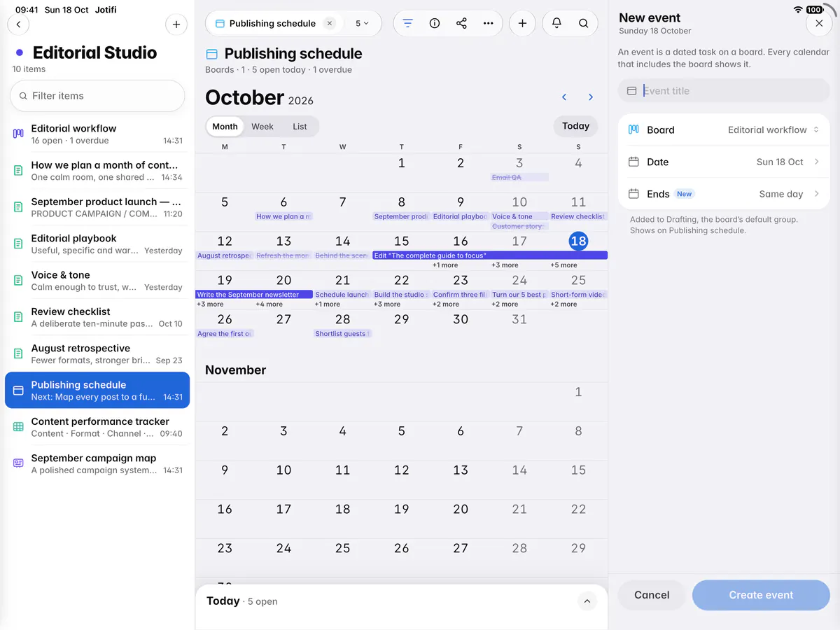
Task: Add a new item to Editorial Studio
Action: click(176, 24)
